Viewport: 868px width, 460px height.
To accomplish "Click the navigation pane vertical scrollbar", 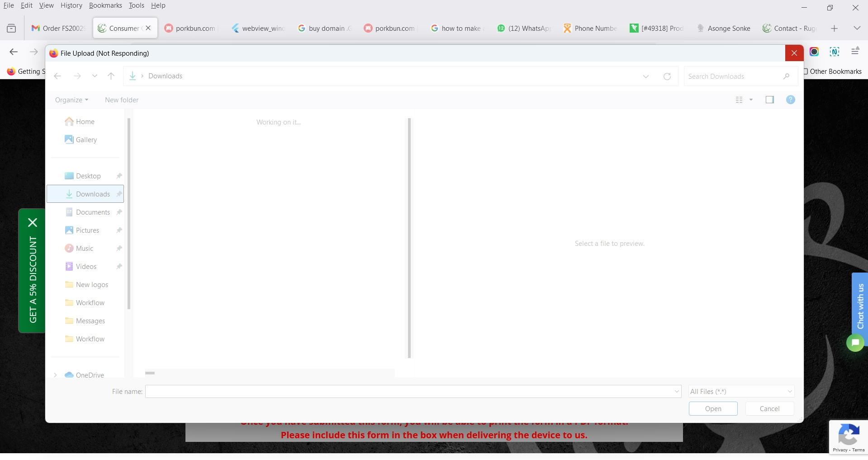I will (129, 214).
